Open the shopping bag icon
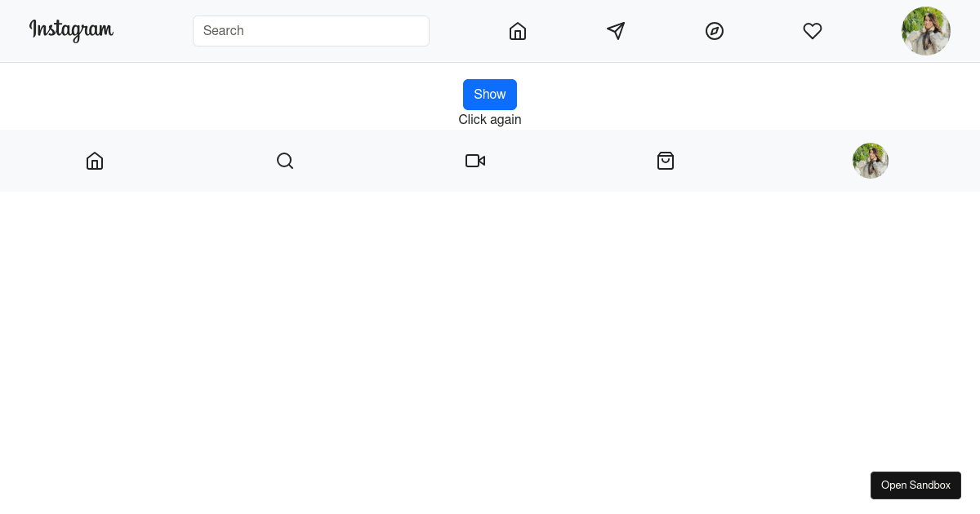 (666, 161)
